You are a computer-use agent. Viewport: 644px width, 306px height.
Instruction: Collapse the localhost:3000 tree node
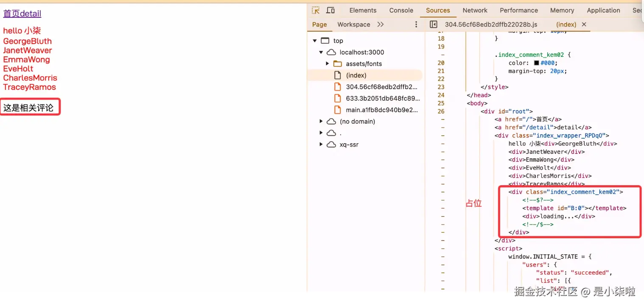pos(321,52)
